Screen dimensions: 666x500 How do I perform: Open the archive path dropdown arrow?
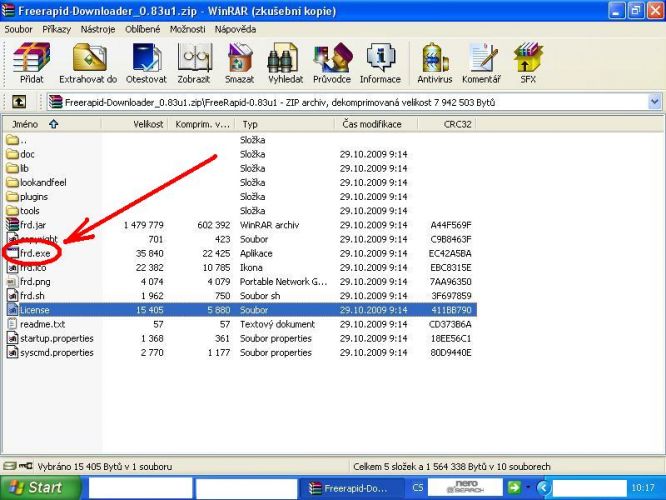[x=655, y=102]
